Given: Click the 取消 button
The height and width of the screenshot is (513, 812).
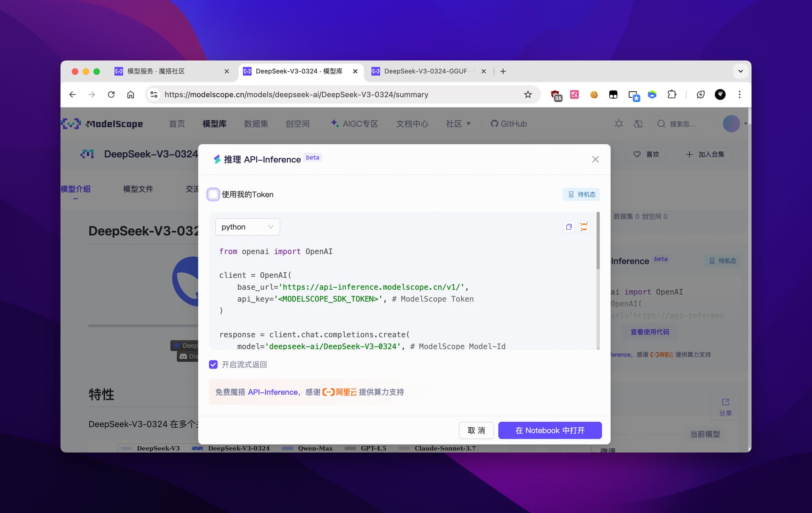Looking at the screenshot, I should click(x=476, y=430).
